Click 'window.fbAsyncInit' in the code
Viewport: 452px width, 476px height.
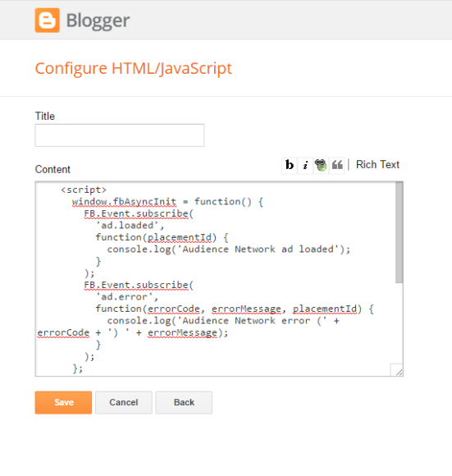click(124, 202)
